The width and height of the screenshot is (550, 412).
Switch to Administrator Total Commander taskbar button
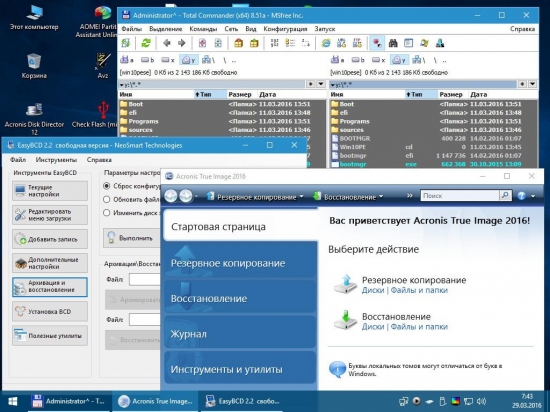69,401
